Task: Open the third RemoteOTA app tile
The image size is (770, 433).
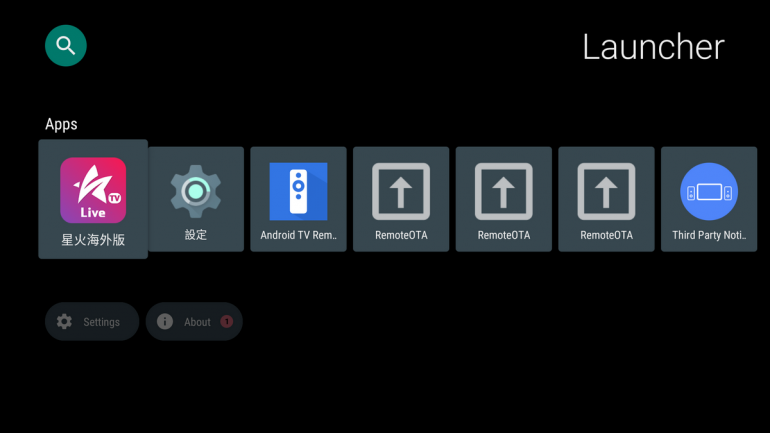Action: (x=606, y=199)
